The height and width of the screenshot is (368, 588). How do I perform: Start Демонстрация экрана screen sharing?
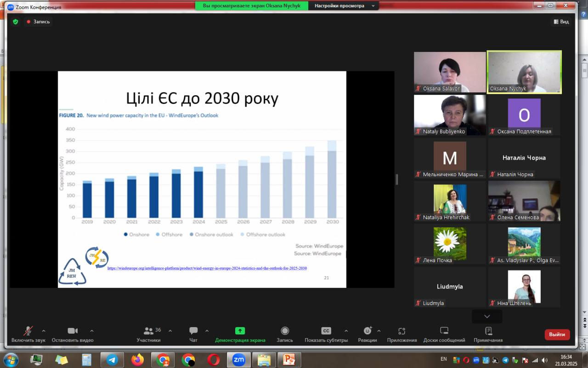coord(240,334)
